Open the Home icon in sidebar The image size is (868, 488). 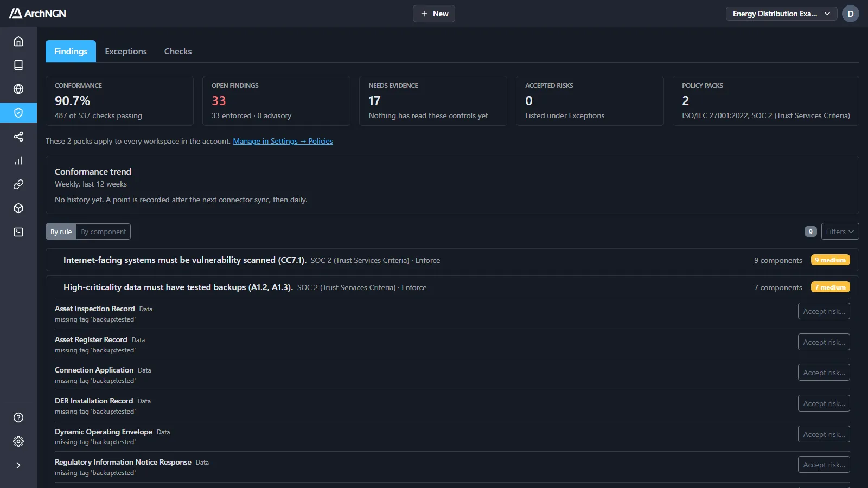click(x=18, y=41)
